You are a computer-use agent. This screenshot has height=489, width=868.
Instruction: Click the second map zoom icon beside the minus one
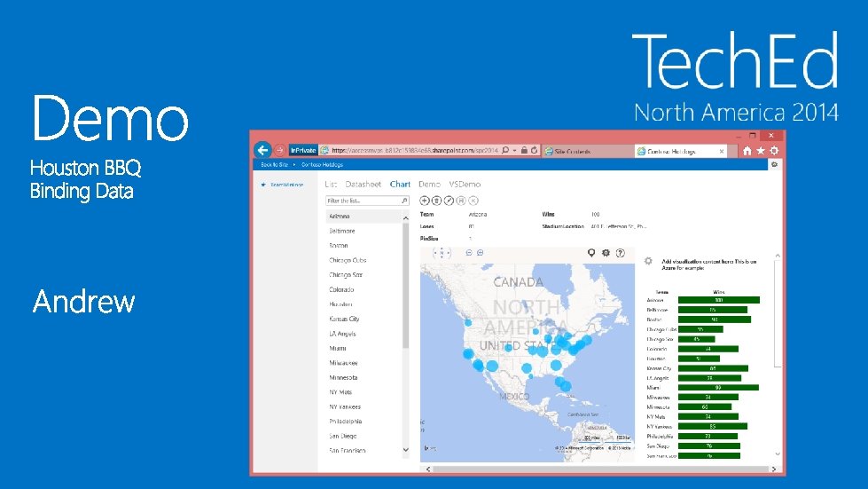(480, 253)
